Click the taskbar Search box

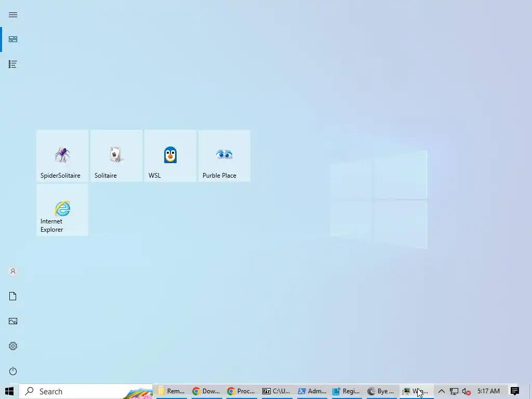(x=86, y=391)
